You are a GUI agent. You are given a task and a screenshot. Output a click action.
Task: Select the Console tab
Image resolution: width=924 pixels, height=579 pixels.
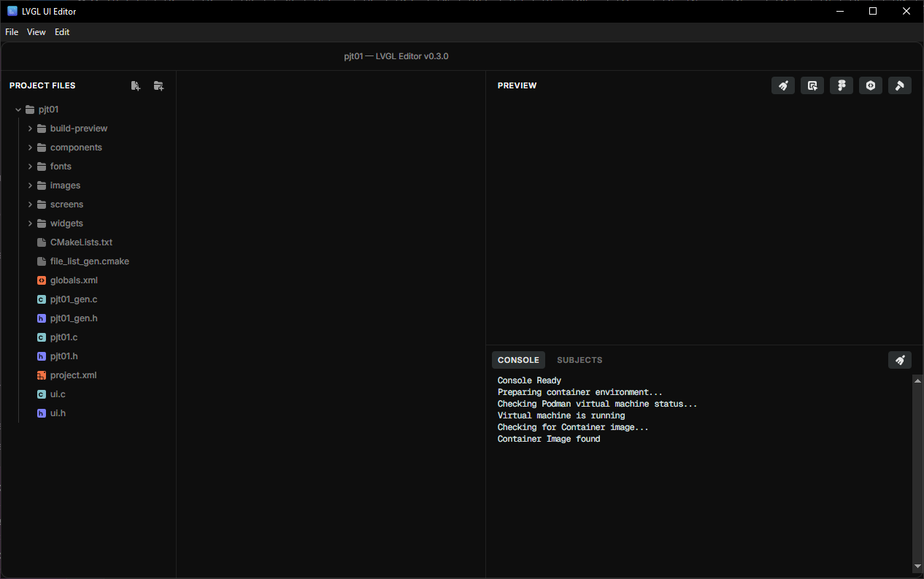click(x=518, y=360)
